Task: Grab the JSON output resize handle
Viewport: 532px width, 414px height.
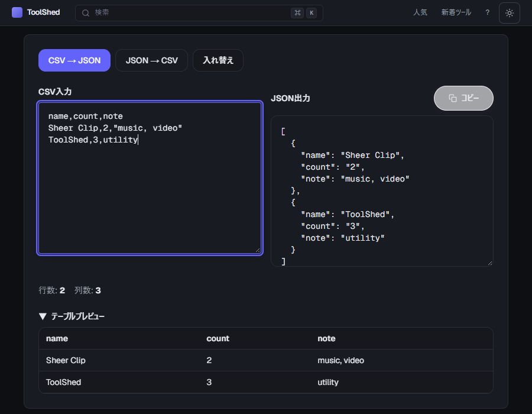Action: (489, 263)
